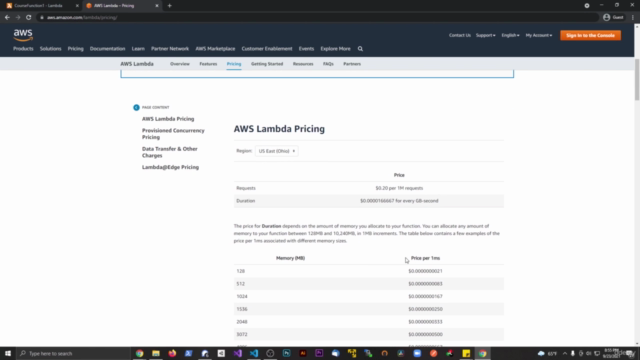
Task: Jump to Lambda@Edge Pricing section
Action: coord(170,167)
